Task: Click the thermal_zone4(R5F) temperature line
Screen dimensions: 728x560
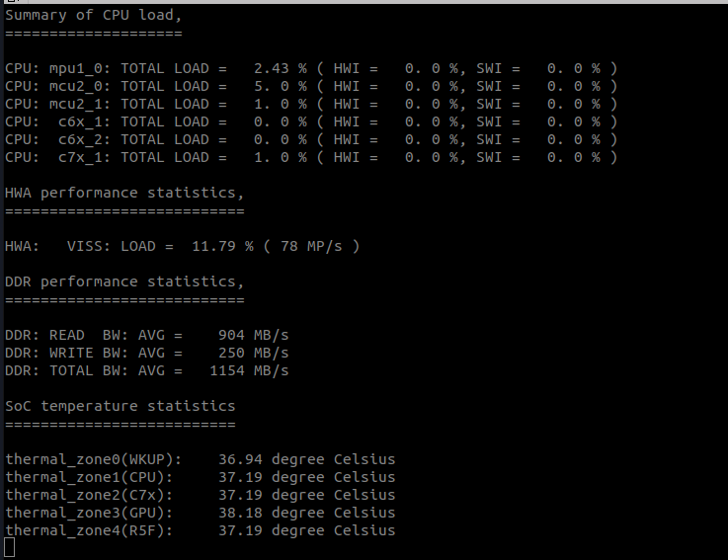Action: (x=201, y=530)
